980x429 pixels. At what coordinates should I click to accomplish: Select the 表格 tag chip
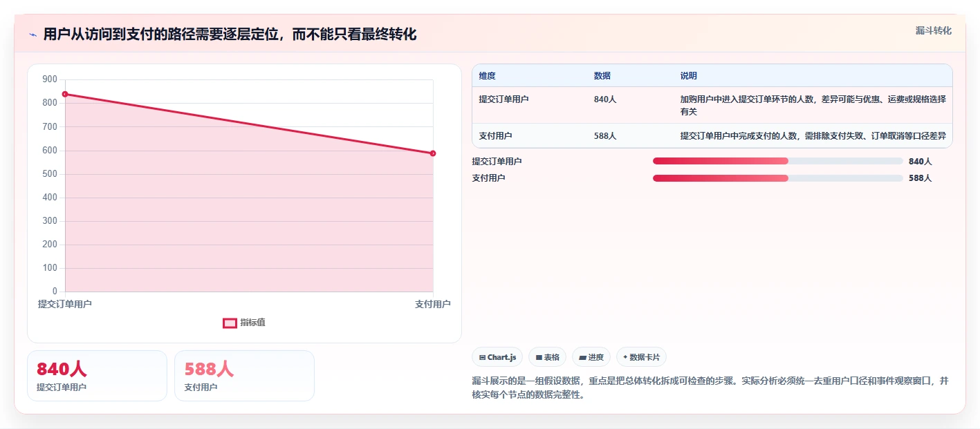pyautogui.click(x=547, y=357)
